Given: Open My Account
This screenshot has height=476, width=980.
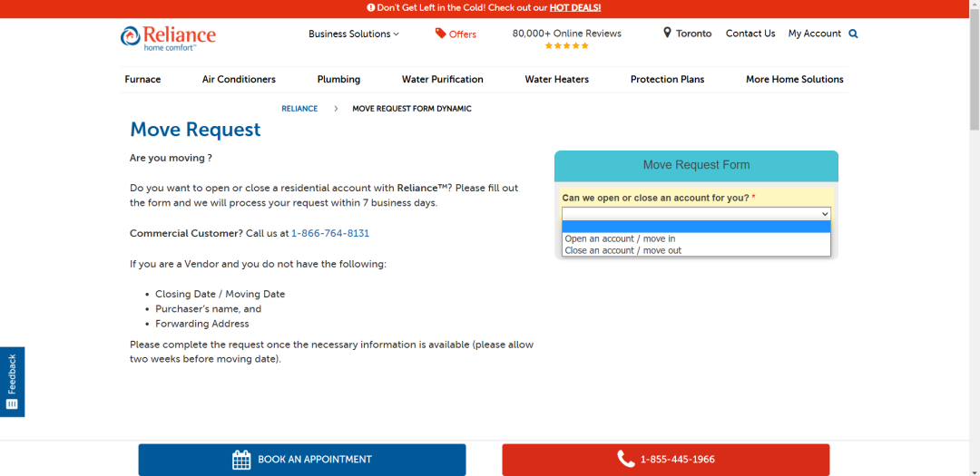Looking at the screenshot, I should pos(814,34).
